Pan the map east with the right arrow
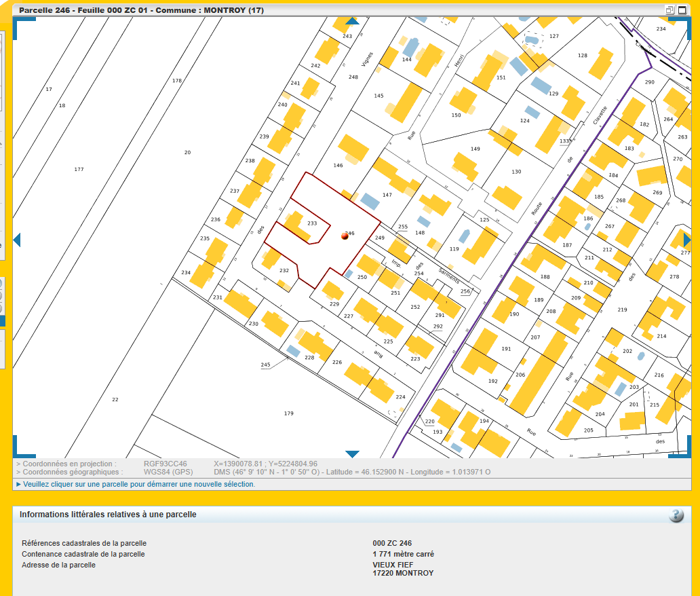Viewport: 700px width, 596px height. 686,240
